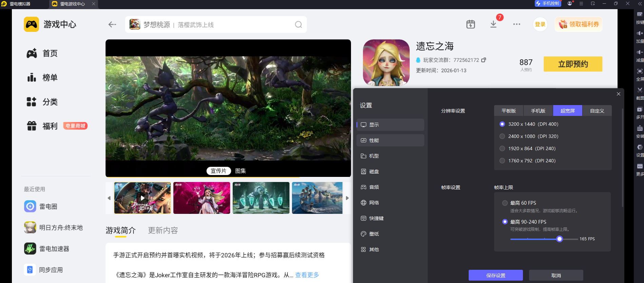
Task: Show next thumbnails with right arrow
Action: [347, 198]
